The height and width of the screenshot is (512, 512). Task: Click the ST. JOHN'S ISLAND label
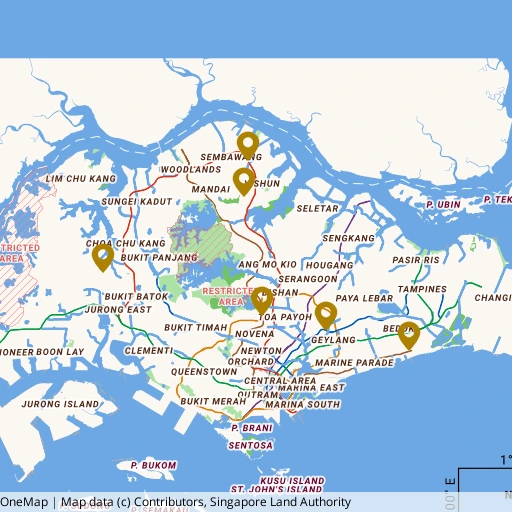(277, 489)
